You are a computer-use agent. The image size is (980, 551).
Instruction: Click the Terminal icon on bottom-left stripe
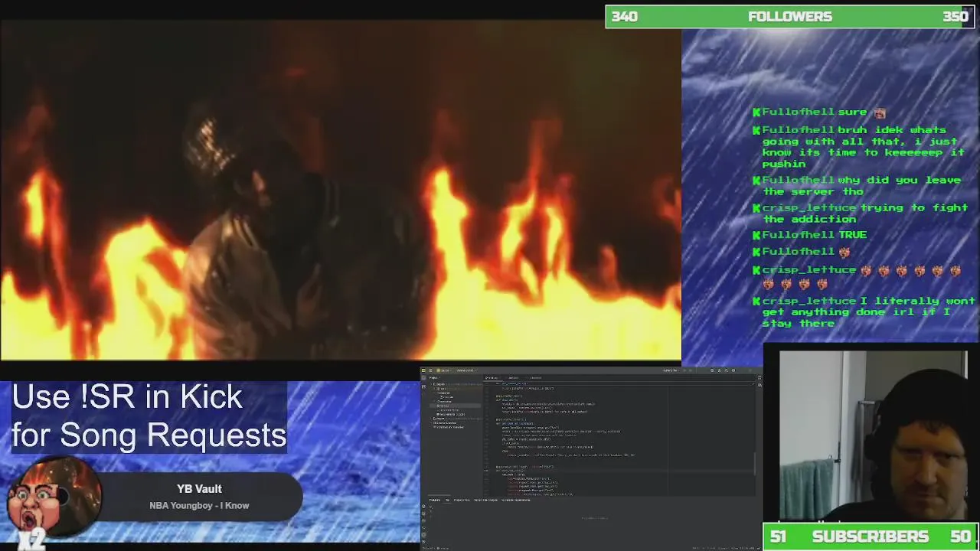pos(423,528)
